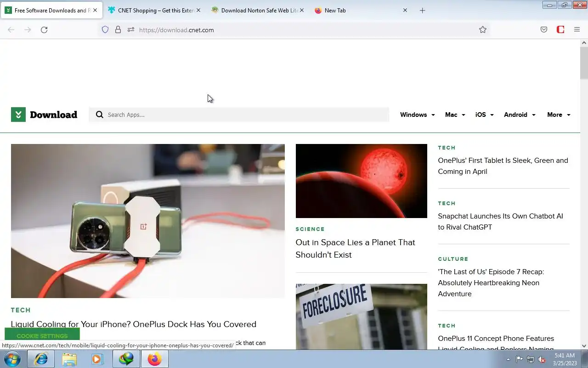Expand the Android dropdown menu
Viewport: 588px width, 368px height.
[x=520, y=115]
